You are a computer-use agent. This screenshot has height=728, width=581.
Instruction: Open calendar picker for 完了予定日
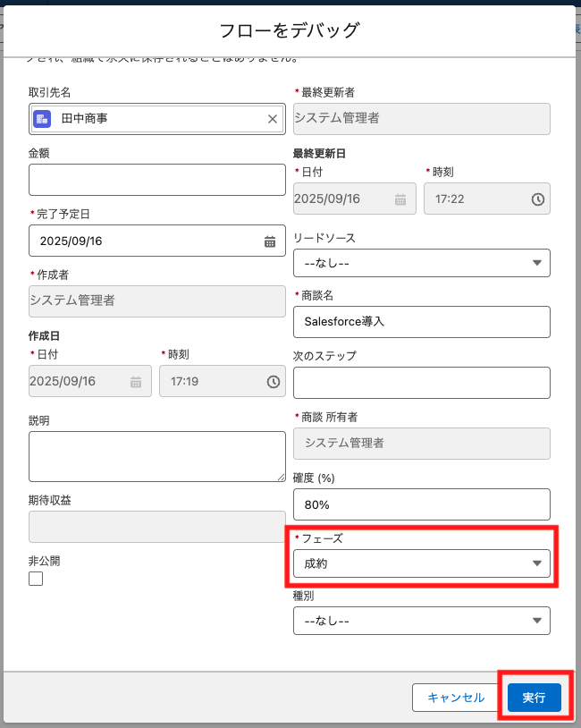270,241
